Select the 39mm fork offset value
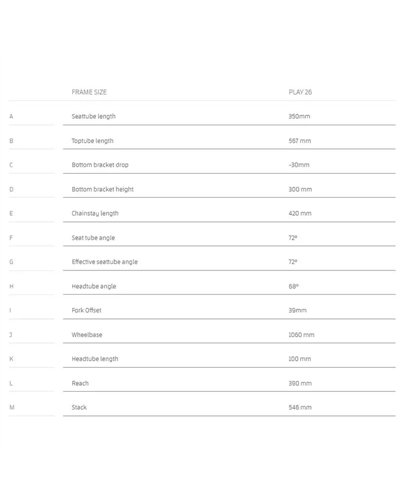 297,310
